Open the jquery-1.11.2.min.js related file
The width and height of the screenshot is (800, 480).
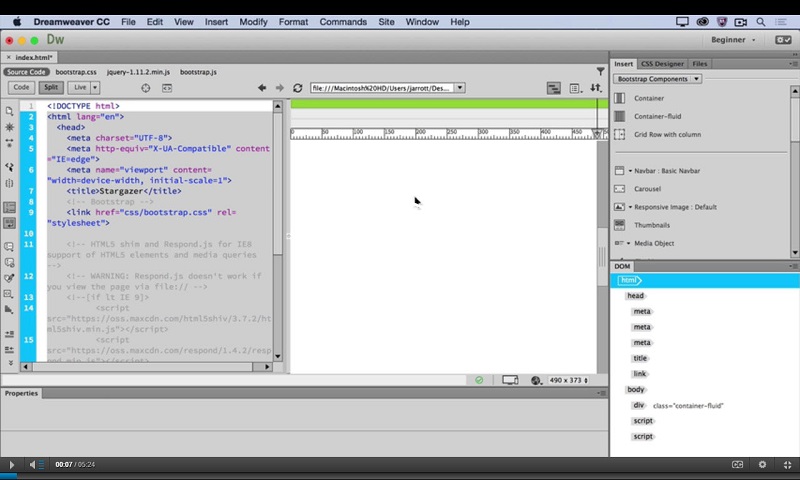click(138, 72)
